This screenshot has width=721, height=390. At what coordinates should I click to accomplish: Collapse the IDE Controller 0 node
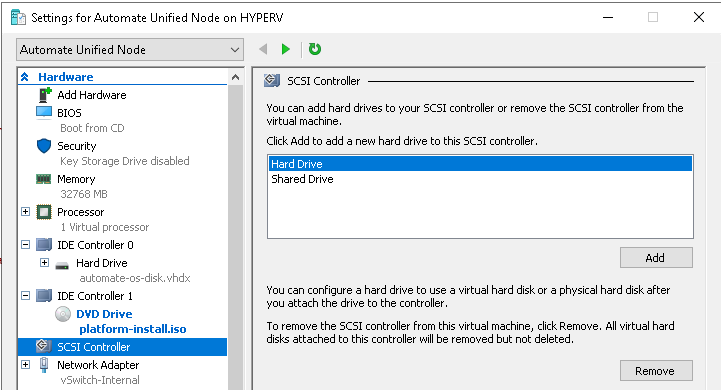[26, 245]
